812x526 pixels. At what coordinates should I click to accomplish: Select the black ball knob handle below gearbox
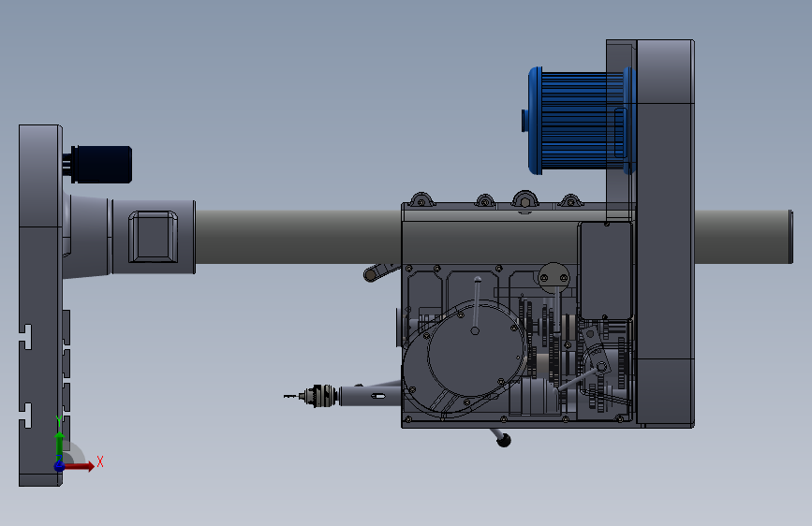coord(503,440)
